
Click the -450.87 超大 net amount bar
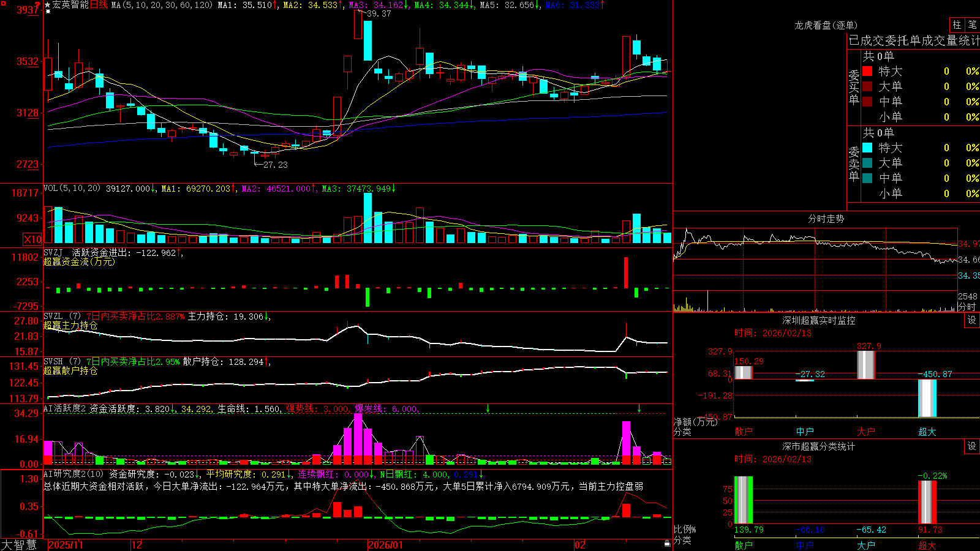coord(927,398)
